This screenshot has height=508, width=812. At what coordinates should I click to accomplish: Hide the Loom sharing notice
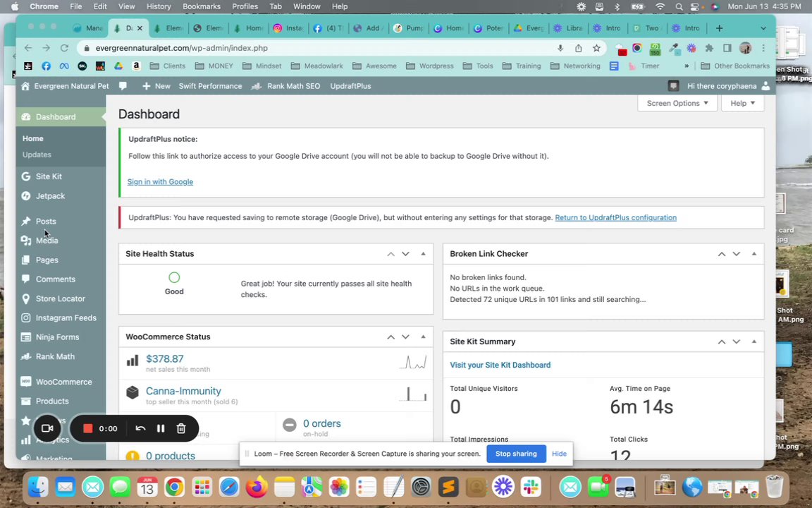point(559,454)
